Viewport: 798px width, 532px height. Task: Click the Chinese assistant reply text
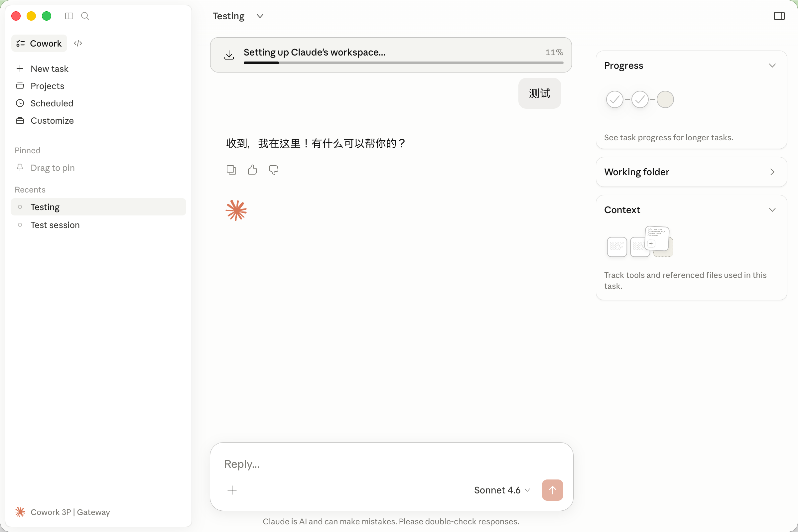[x=316, y=143]
